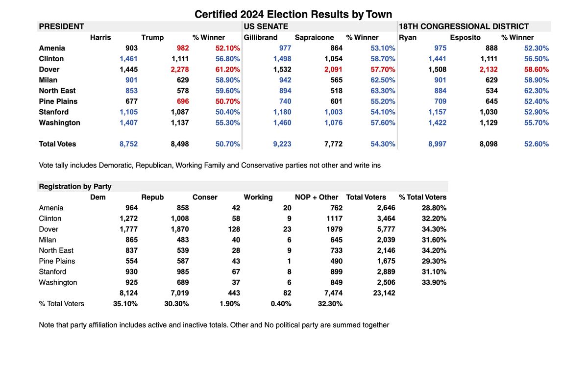This screenshot has height=392, width=588.
Task: Select the Trump column header
Action: 152,37
